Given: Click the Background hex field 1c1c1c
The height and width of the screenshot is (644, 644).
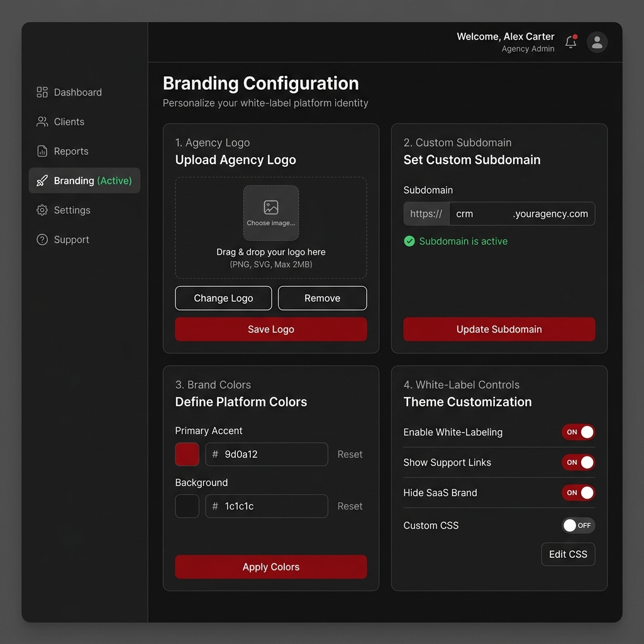Looking at the screenshot, I should [x=267, y=506].
